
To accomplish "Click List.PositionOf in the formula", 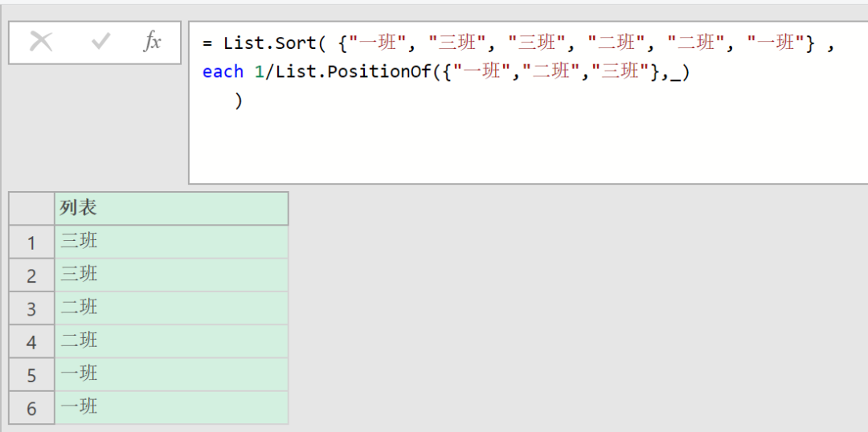I will pos(352,72).
